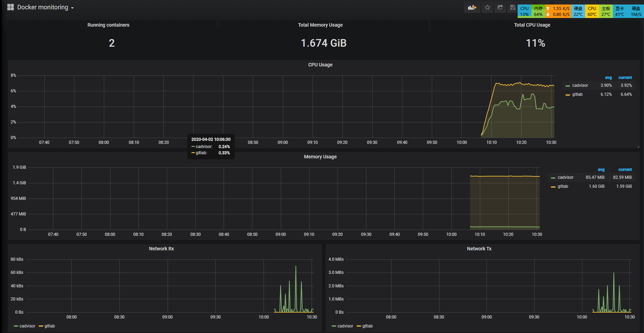The width and height of the screenshot is (644, 333).
Task: Open the CPU Usage panel title menu
Action: (x=320, y=65)
